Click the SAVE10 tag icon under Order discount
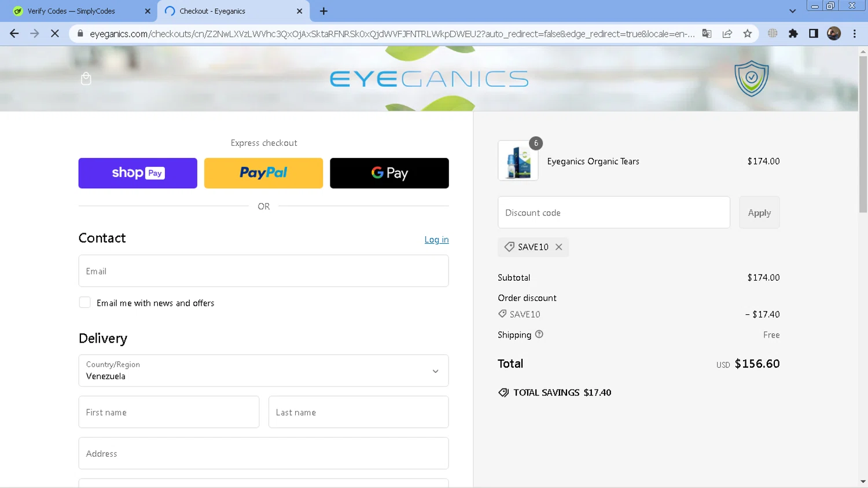The width and height of the screenshot is (868, 488). [x=502, y=314]
